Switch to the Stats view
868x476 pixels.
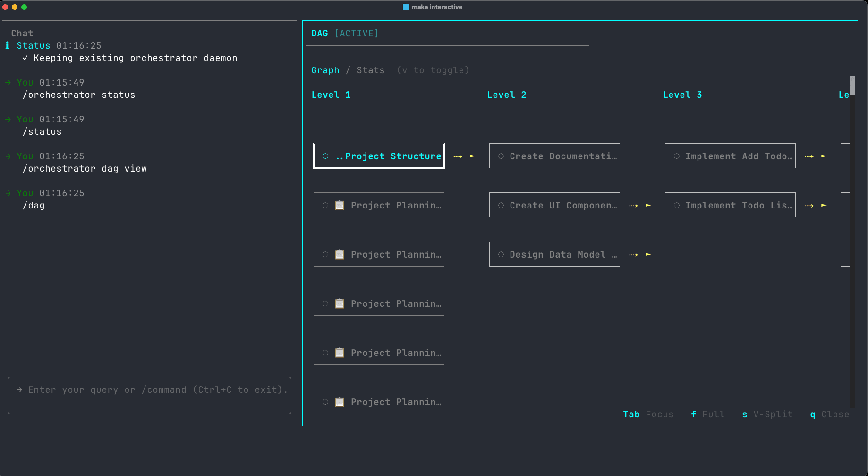point(370,70)
